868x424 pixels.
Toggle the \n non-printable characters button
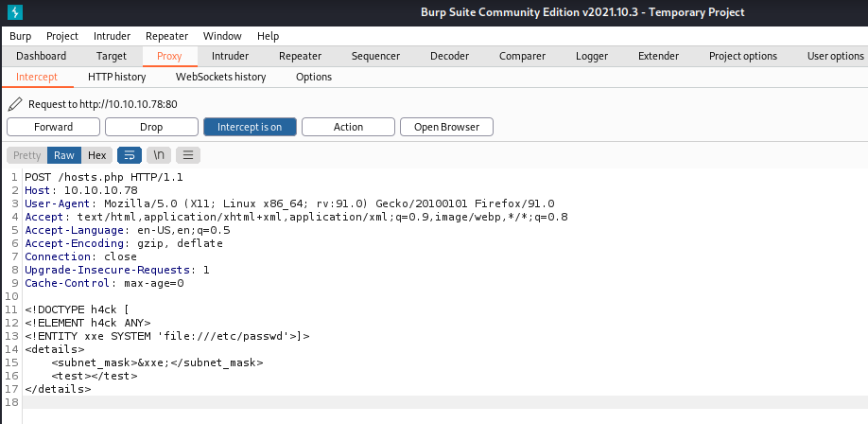(x=159, y=155)
